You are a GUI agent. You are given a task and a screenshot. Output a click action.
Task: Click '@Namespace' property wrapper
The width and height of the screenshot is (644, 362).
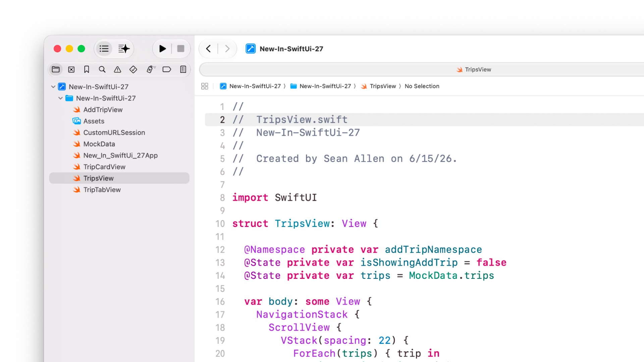pyautogui.click(x=274, y=250)
